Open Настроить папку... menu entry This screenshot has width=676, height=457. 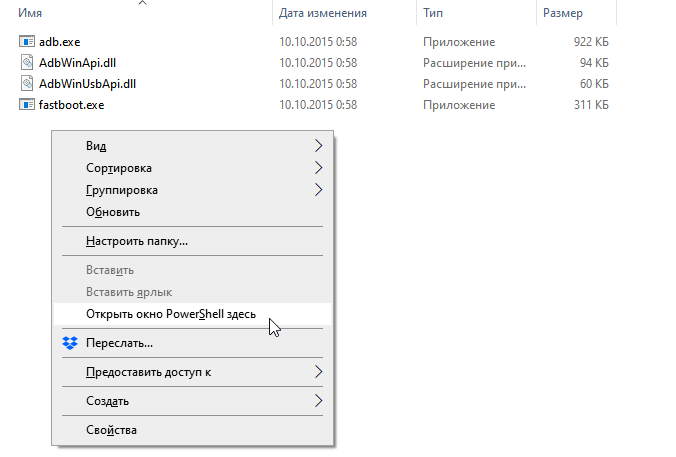pyautogui.click(x=137, y=241)
